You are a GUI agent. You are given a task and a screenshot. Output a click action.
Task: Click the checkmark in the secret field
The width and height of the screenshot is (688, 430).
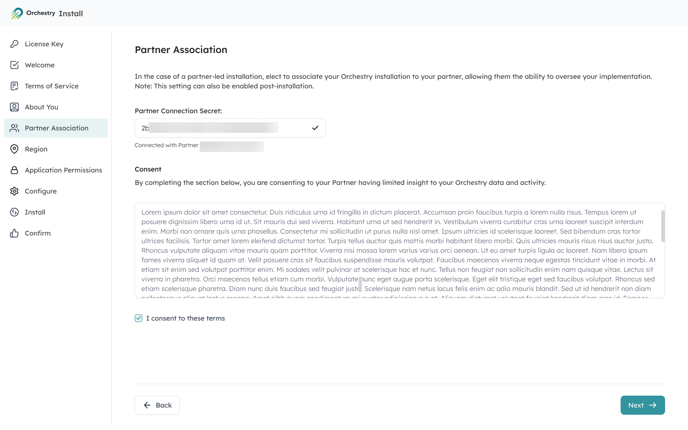[315, 128]
